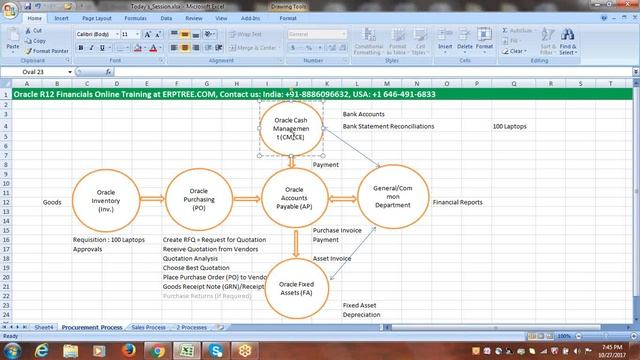Open the font size 11 dropdown
This screenshot has height=360, width=640.
click(138, 34)
